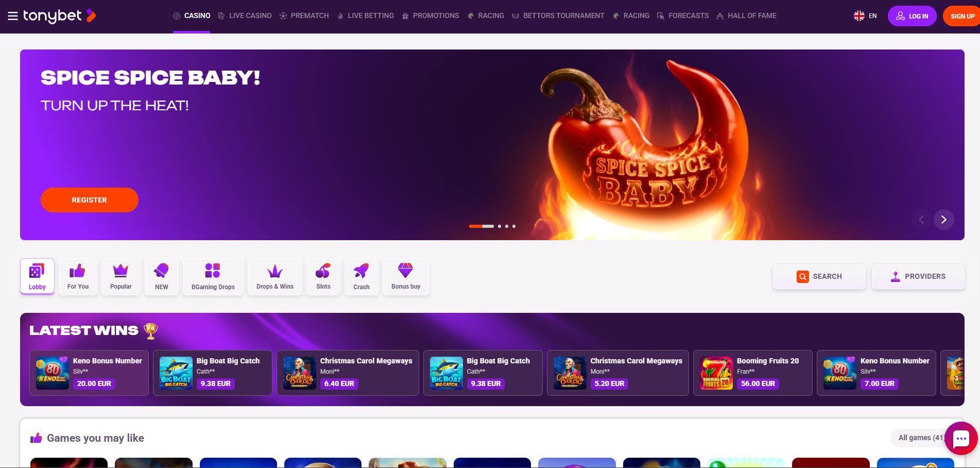Open the Crash games category

tap(362, 277)
